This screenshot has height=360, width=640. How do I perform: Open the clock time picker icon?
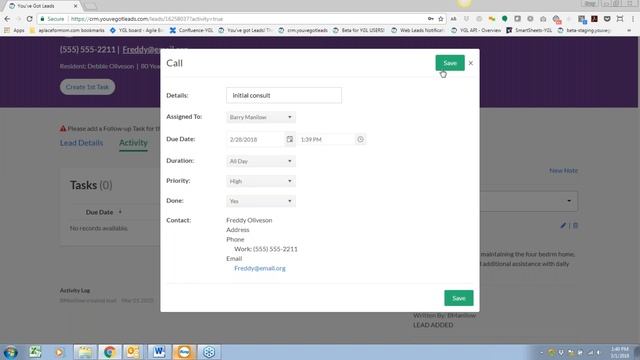(360, 139)
